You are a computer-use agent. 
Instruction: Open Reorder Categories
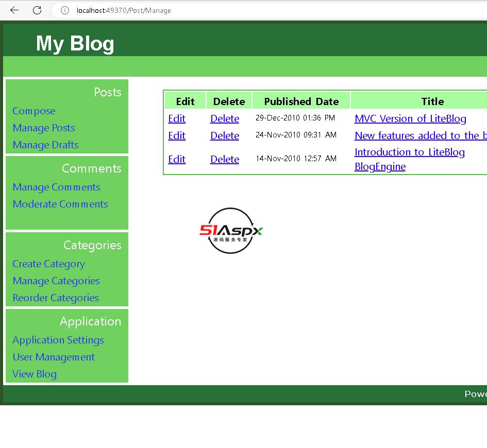click(x=55, y=298)
